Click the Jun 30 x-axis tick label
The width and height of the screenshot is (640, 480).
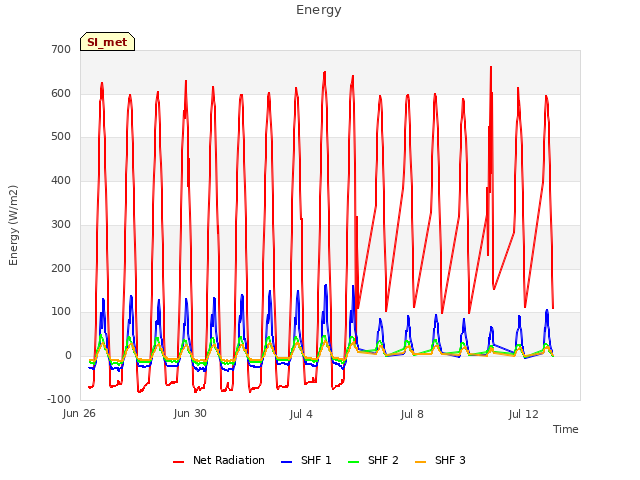[x=190, y=414]
